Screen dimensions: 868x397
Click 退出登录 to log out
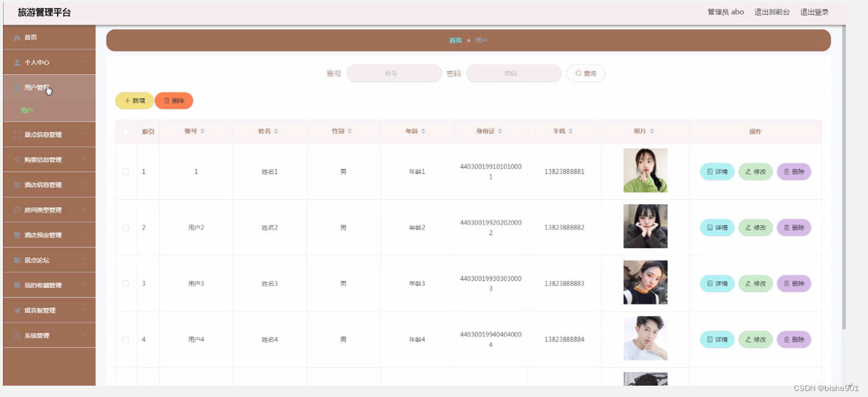(814, 12)
